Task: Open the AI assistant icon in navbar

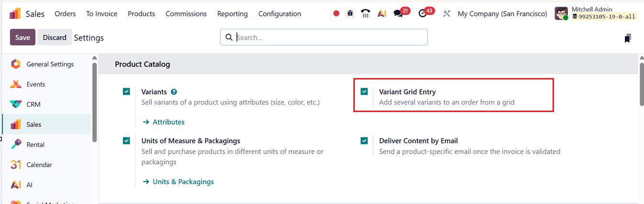Action: point(382,13)
